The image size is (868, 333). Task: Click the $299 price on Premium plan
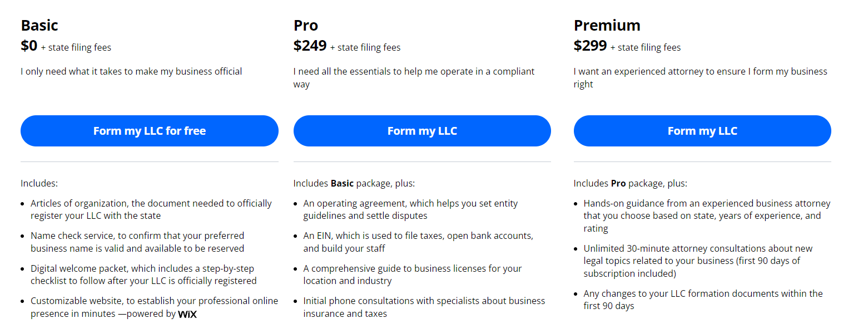click(591, 46)
